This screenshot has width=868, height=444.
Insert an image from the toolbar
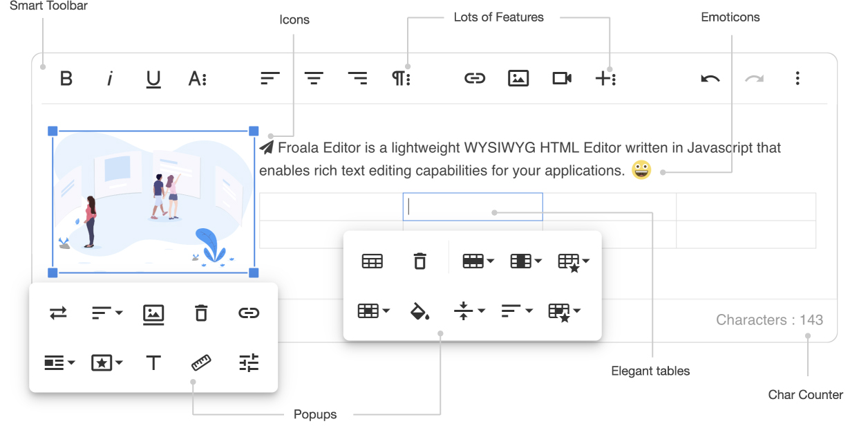click(518, 78)
